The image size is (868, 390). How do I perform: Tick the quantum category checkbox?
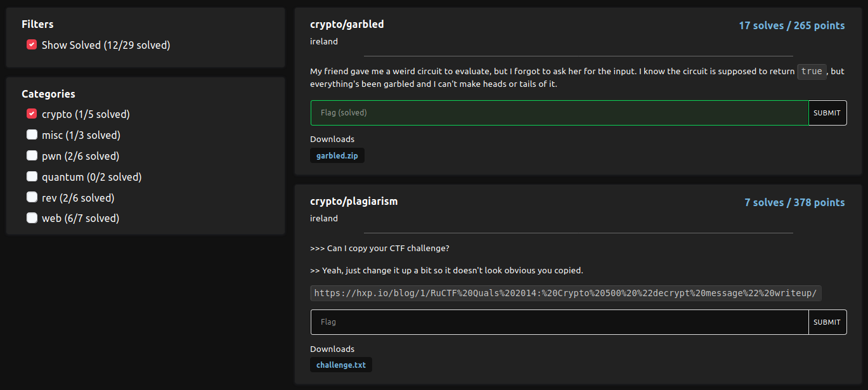(32, 177)
